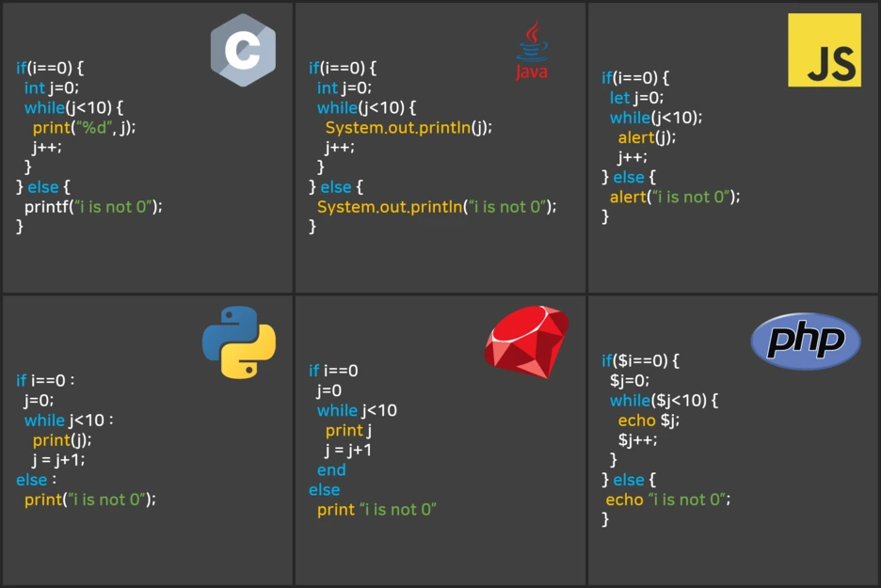
Task: Click the Python snake logo
Action: click(239, 342)
